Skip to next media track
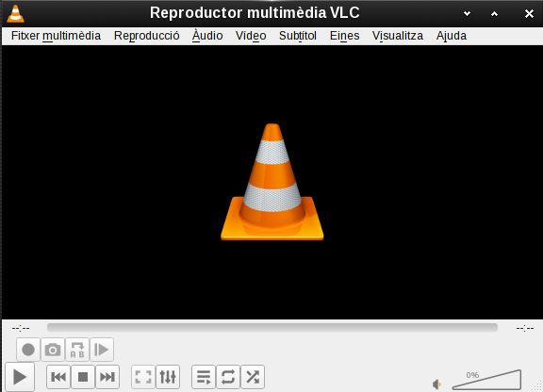543x392 pixels. [x=107, y=377]
